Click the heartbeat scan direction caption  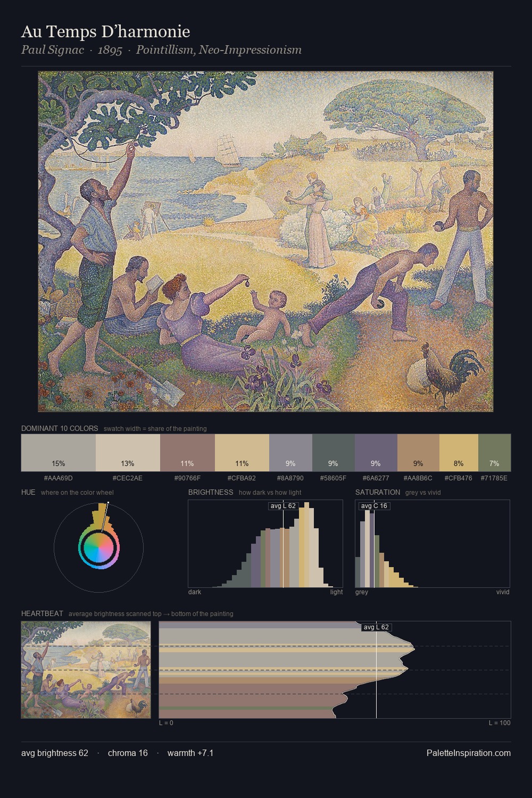coord(151,614)
